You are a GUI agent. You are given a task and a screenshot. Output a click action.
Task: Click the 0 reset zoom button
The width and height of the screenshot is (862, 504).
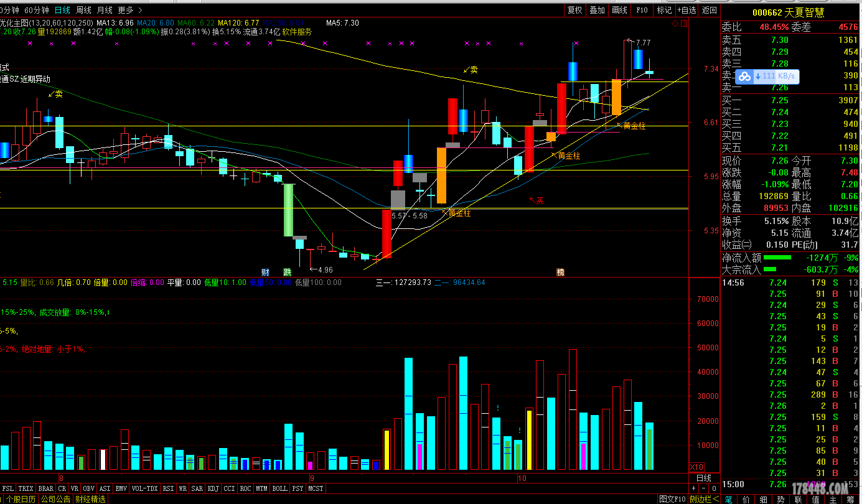tap(714, 488)
